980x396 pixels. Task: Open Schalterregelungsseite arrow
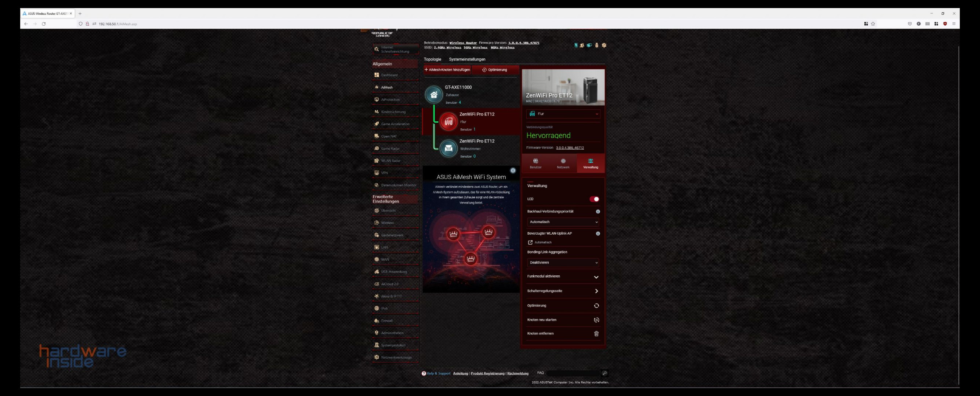pos(596,291)
